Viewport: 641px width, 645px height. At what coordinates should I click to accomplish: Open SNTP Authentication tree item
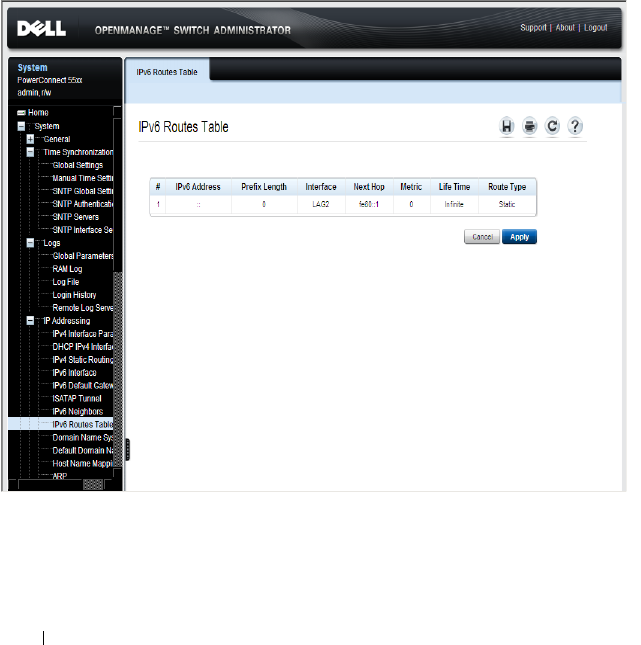tap(83, 204)
